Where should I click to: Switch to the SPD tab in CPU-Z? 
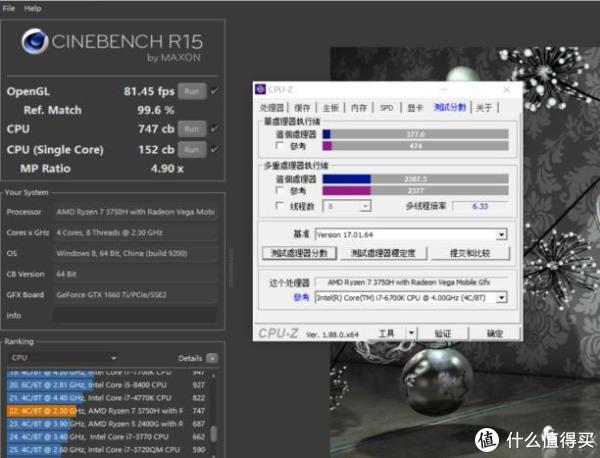(x=386, y=108)
